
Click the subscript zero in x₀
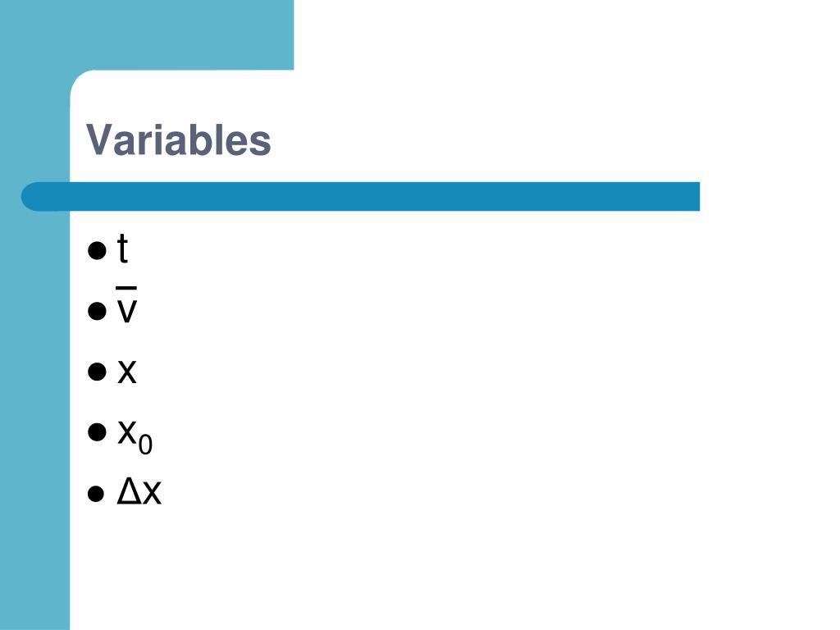(145, 445)
